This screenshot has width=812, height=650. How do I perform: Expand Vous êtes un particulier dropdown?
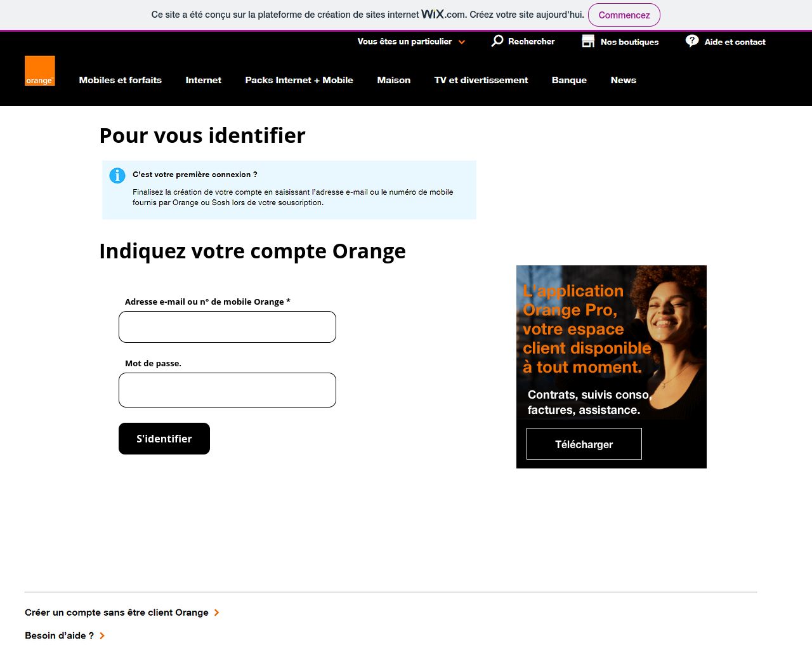[411, 41]
